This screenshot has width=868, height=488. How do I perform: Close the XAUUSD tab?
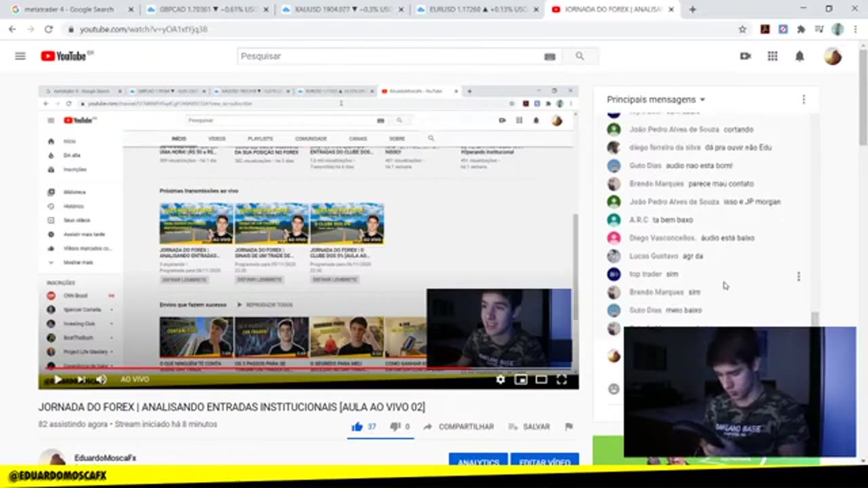pos(401,9)
